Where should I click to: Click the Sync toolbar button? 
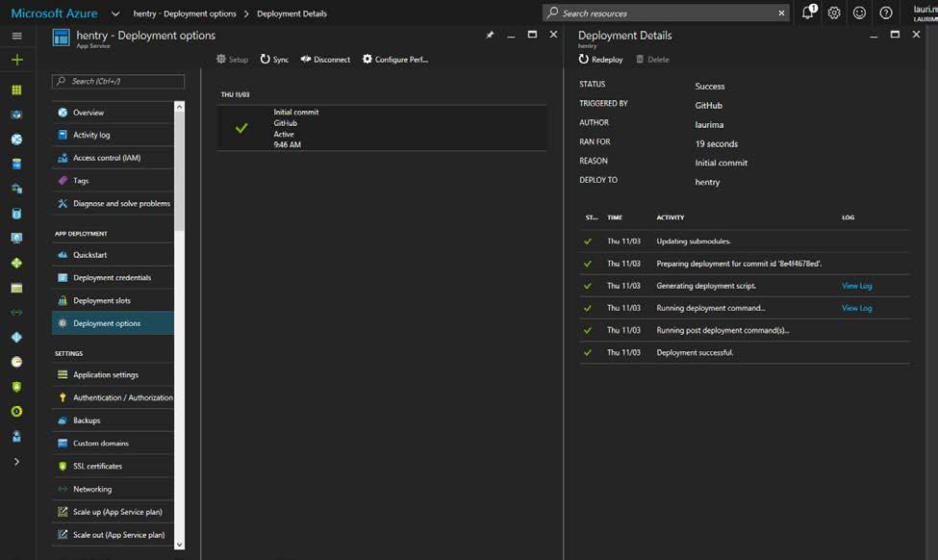pyautogui.click(x=274, y=60)
